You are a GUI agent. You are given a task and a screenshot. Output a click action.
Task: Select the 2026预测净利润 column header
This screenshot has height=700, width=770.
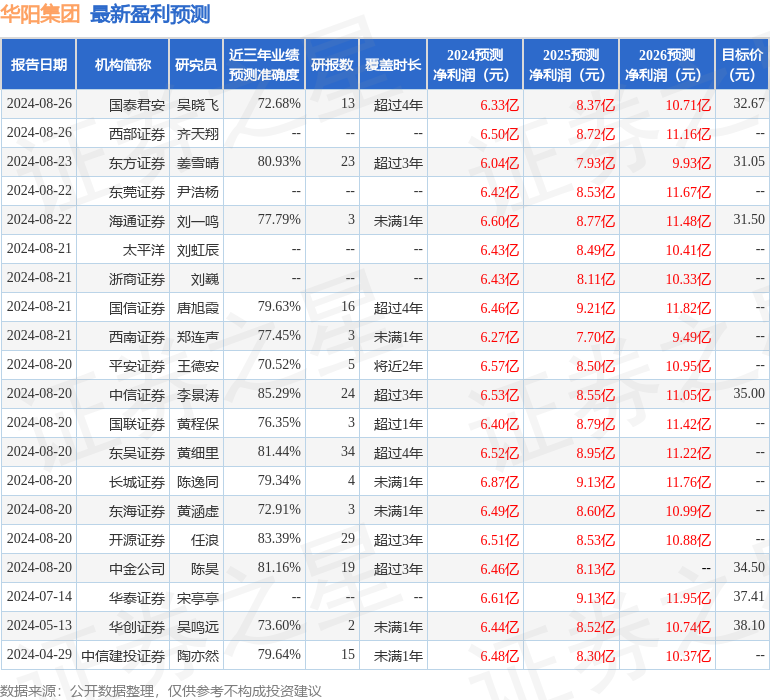click(x=667, y=64)
